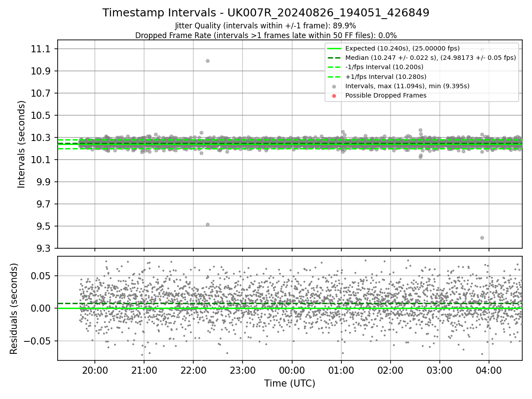Click the x-axis tick label '01:00'
This screenshot has height=399, width=532.
(341, 370)
